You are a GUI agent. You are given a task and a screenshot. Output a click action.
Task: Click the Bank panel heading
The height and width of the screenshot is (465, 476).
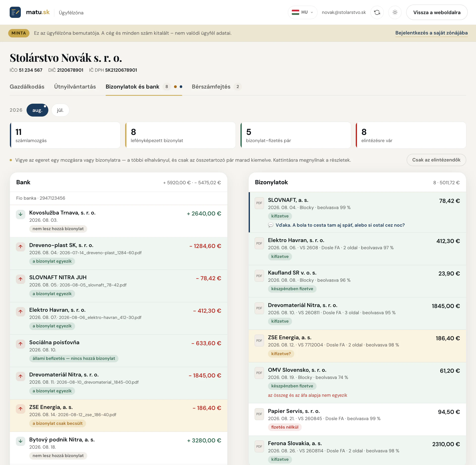(23, 182)
